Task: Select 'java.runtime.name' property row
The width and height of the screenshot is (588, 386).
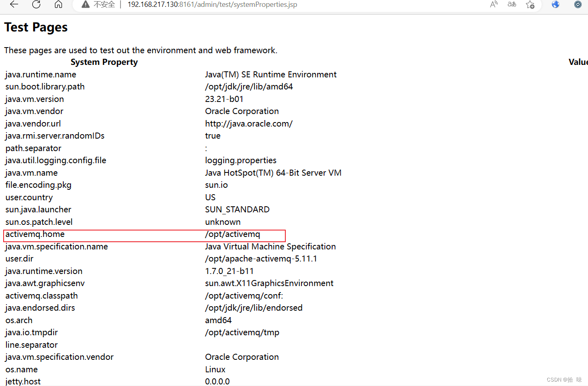Action: (x=41, y=75)
